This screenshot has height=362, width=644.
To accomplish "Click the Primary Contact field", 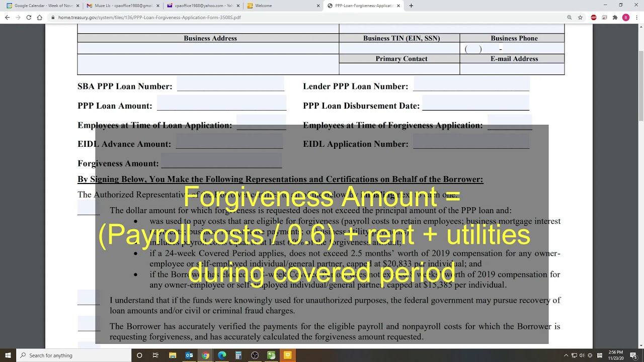I will click(399, 69).
